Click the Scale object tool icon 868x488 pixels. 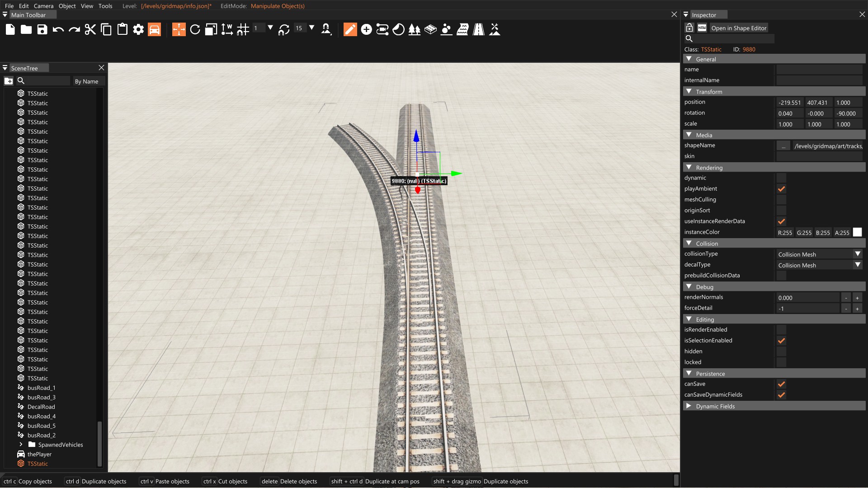coord(211,30)
